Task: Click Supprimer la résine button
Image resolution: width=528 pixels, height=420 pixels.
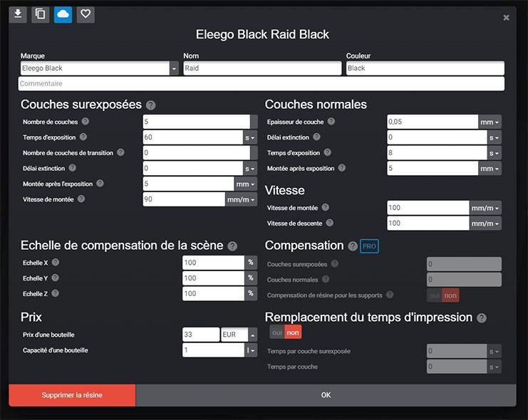Action: tap(72, 395)
